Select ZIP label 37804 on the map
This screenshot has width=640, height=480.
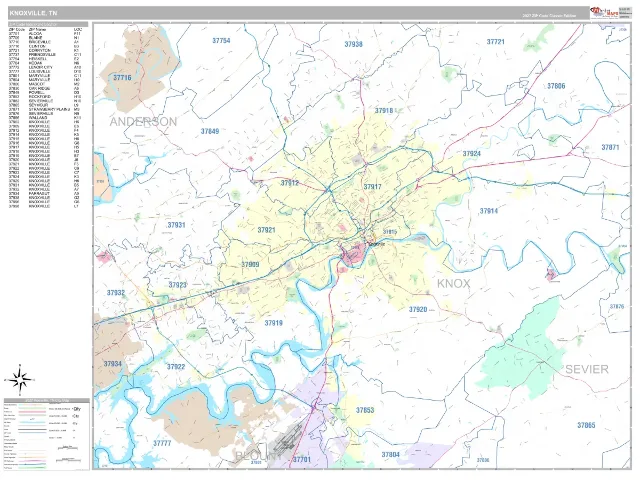point(390,454)
